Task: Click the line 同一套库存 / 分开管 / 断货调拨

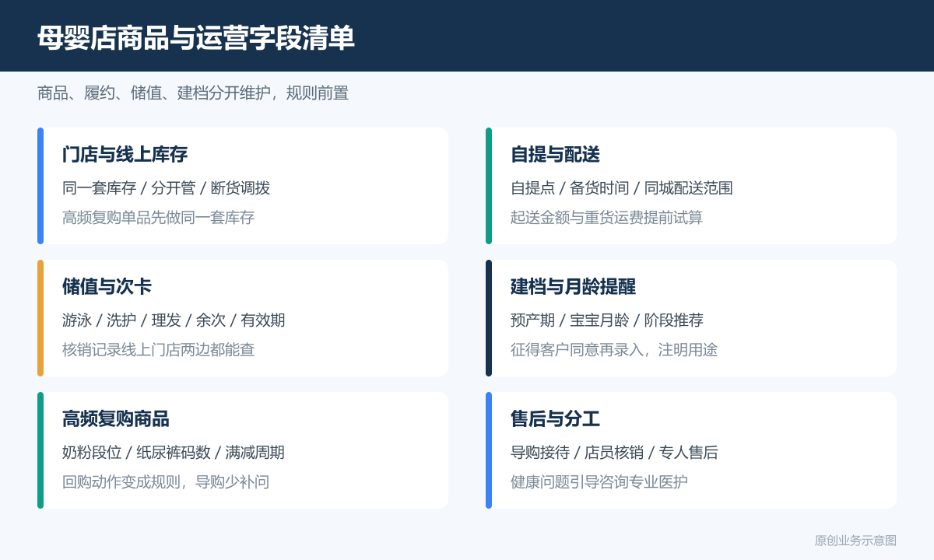Action: 166,188
